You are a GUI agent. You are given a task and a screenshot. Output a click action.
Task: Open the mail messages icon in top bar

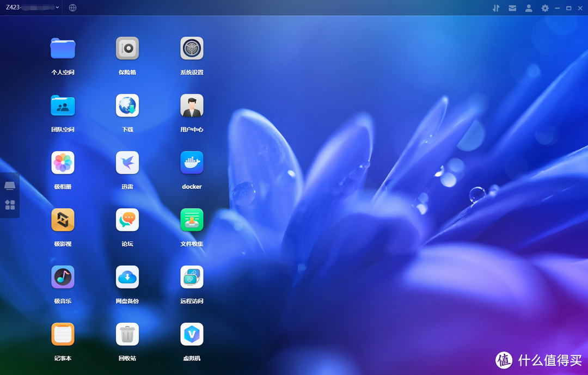pos(512,8)
